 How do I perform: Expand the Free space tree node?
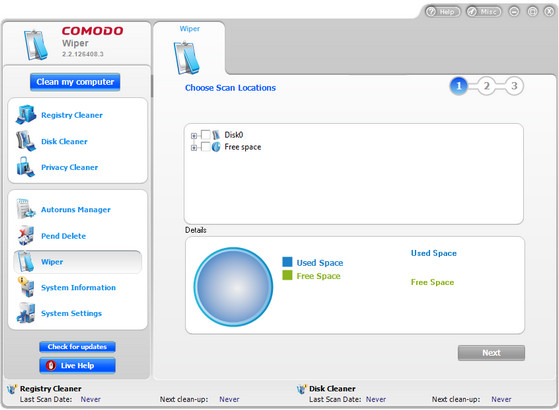click(x=194, y=148)
